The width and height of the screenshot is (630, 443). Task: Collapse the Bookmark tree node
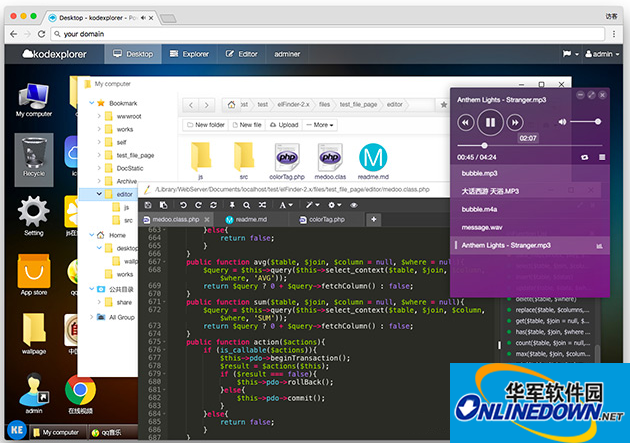[92, 103]
